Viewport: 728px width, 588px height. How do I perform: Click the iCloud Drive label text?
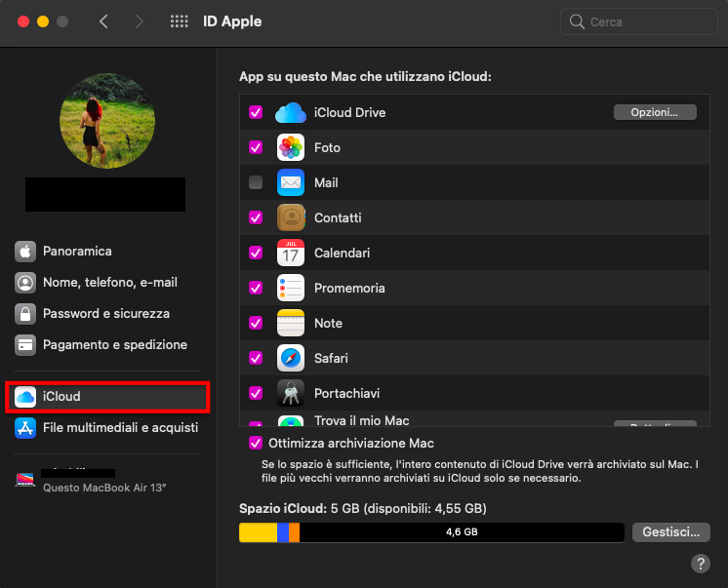(349, 113)
